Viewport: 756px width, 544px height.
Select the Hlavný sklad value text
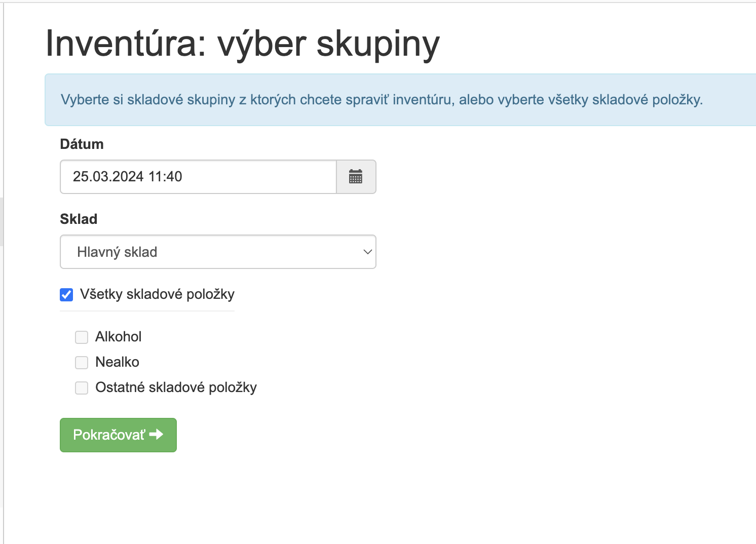117,252
